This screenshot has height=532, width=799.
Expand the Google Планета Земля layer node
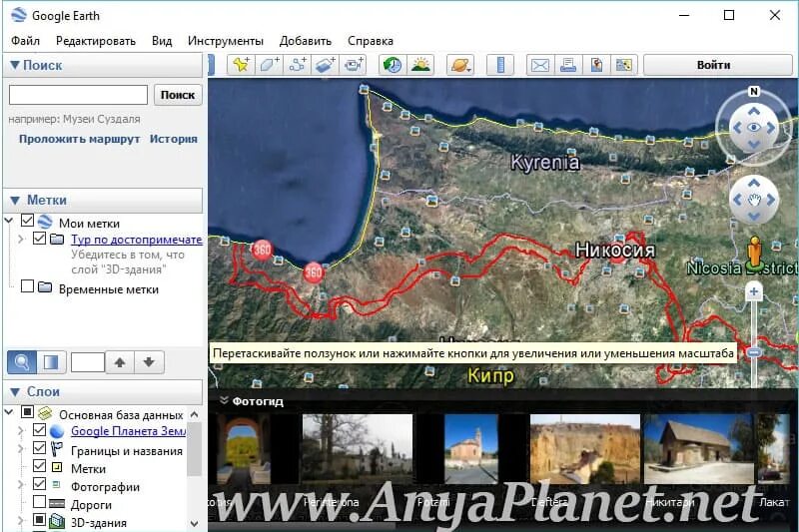point(21,431)
